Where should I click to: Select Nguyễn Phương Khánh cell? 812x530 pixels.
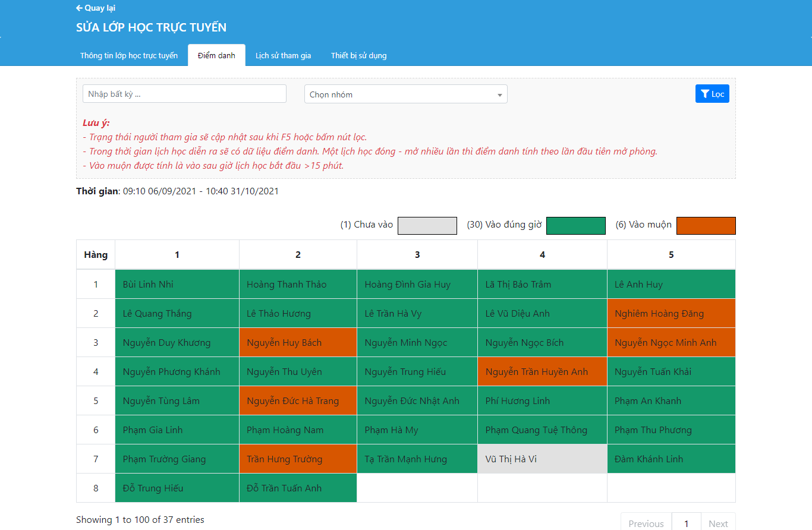[x=177, y=372]
